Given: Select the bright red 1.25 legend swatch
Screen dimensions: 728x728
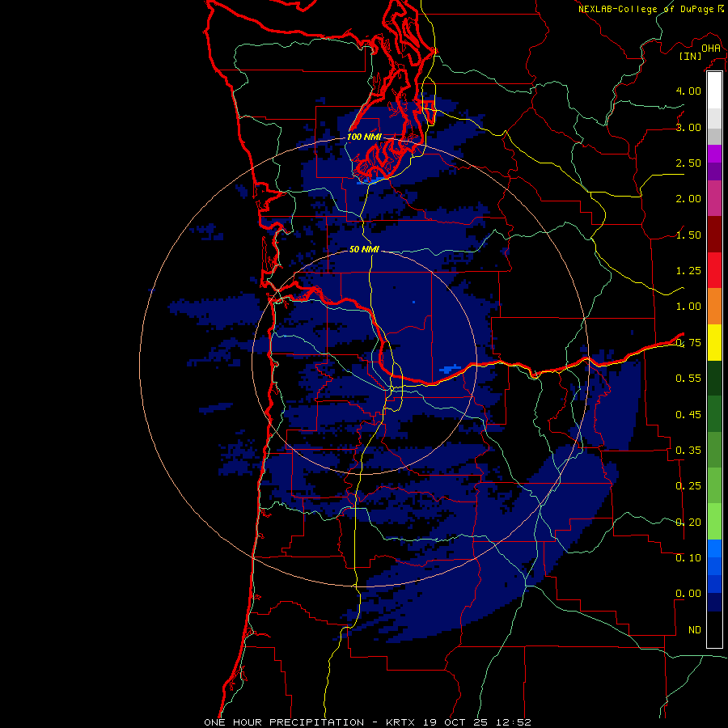Looking at the screenshot, I should (714, 270).
